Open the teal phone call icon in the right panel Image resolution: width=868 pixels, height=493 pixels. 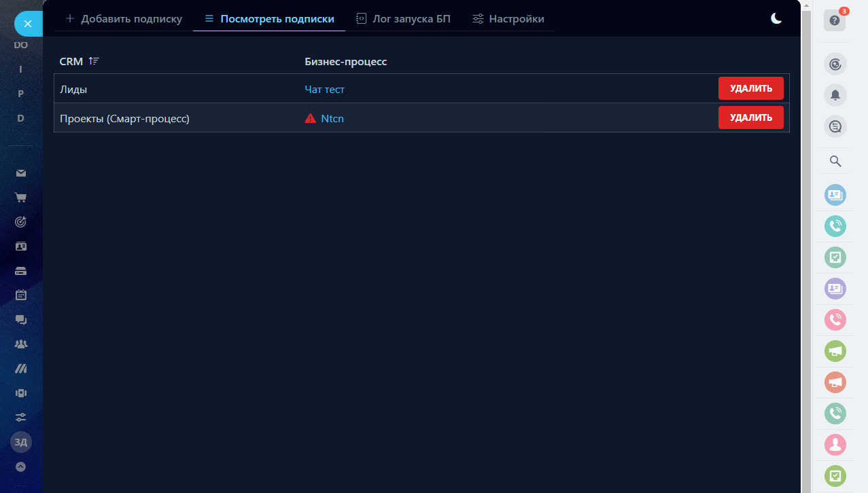click(x=835, y=226)
